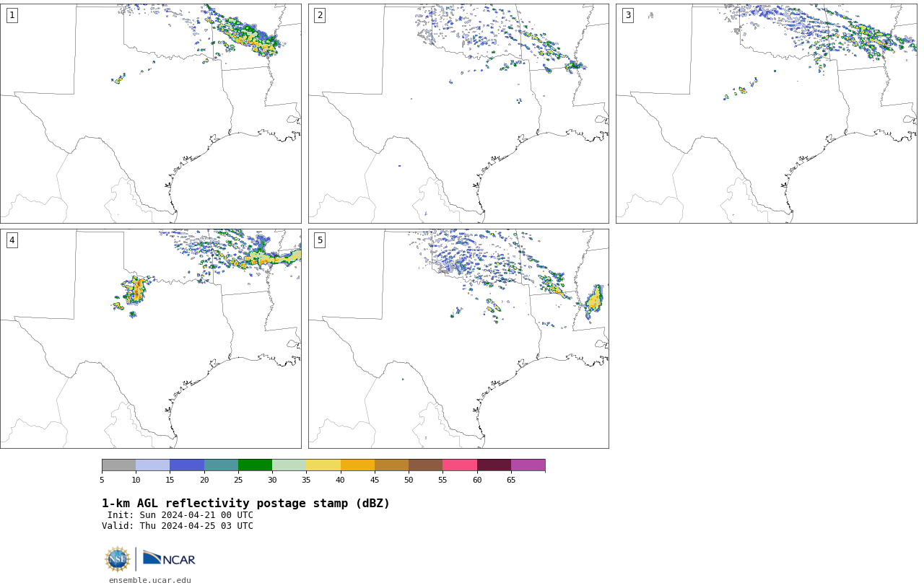Click the gray 5-10 dBZ color swatch
Screen dimensions: 924x588
tap(118, 465)
